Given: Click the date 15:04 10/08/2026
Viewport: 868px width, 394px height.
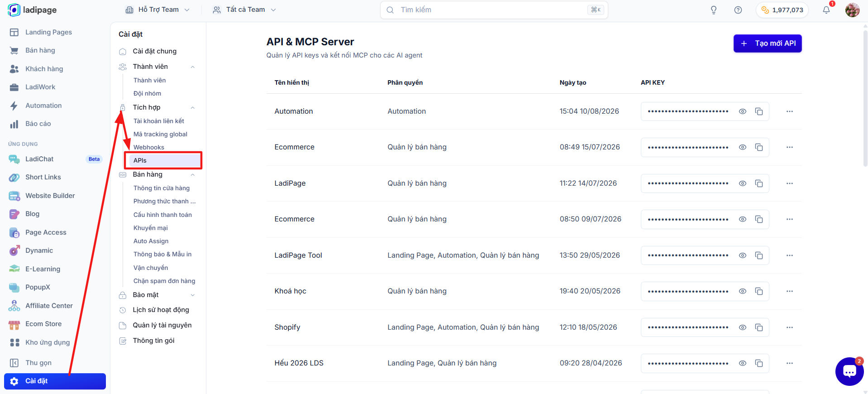Looking at the screenshot, I should point(589,111).
